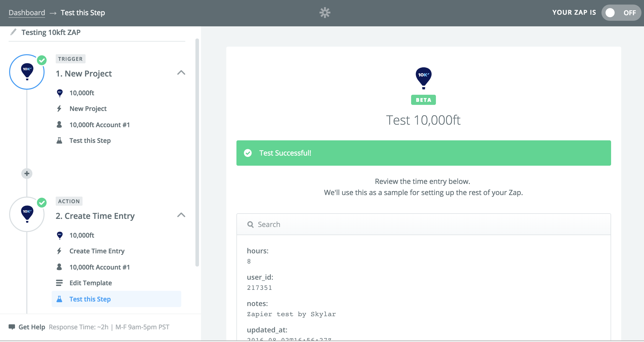Click the magnifier icon in the search box
Viewport: 644px width, 342px height.
(250, 224)
